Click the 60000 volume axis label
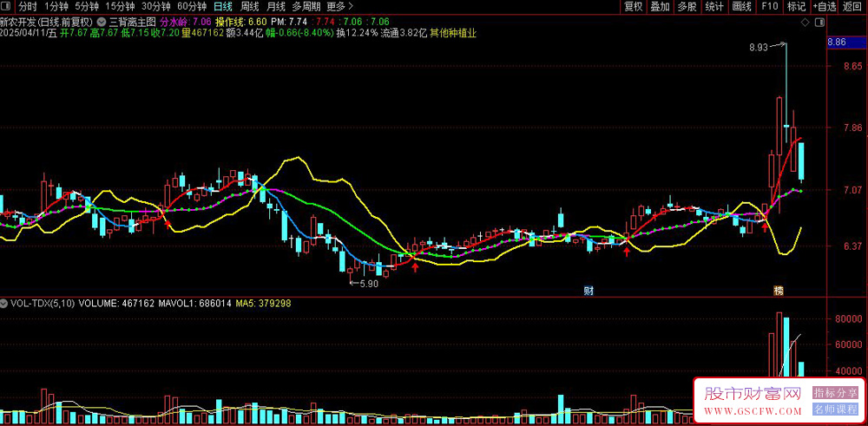The image size is (868, 426). coord(849,344)
